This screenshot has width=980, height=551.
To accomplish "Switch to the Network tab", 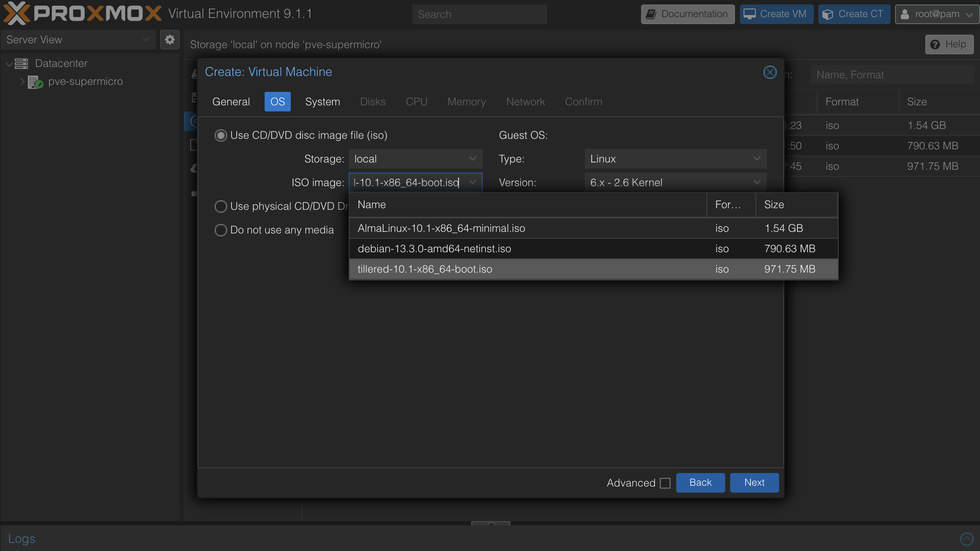I will tap(526, 102).
